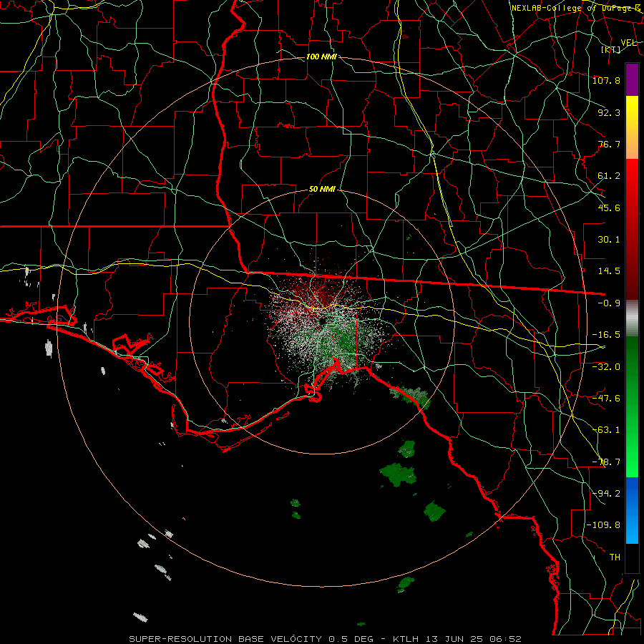Click the 76.7 velocity scale value
Screen dimensions: 644x644
pos(609,144)
